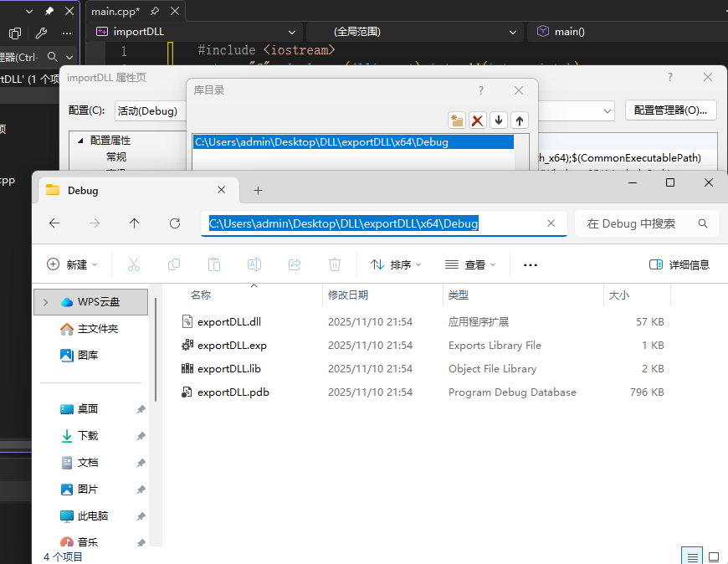Viewport: 728px width, 564px height.
Task: Open 主文件夹 in navigation pane
Action: pyautogui.click(x=91, y=329)
